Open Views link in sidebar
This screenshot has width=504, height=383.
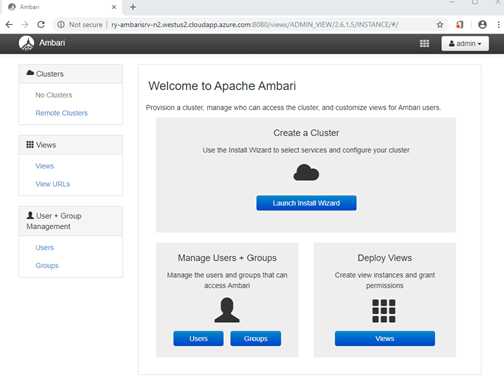tap(45, 166)
